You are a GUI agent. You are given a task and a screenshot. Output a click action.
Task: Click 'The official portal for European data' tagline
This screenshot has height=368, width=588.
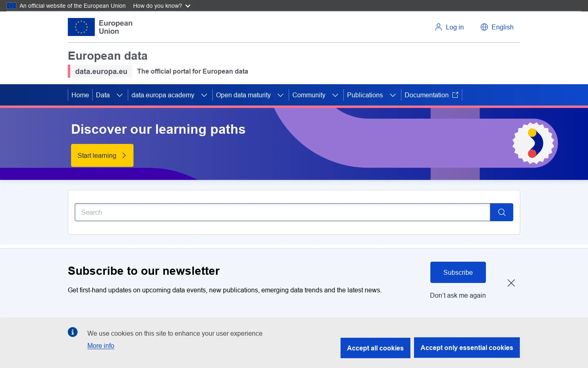[193, 71]
